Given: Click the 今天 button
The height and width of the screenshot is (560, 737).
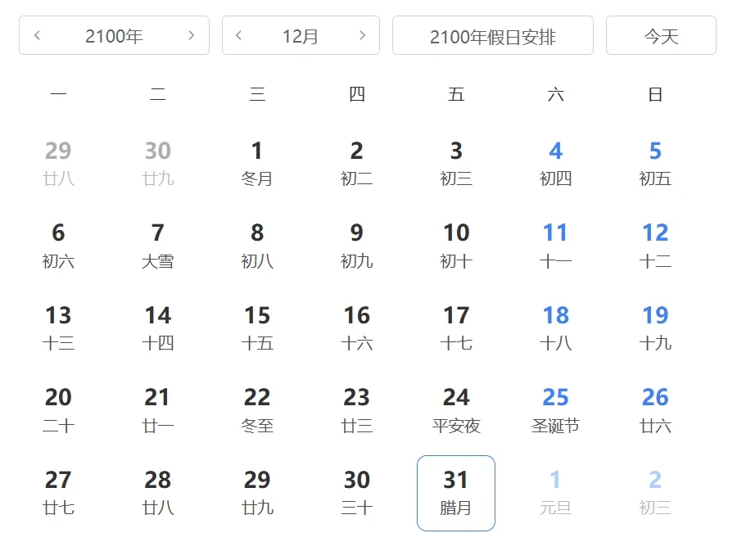Looking at the screenshot, I should [661, 36].
